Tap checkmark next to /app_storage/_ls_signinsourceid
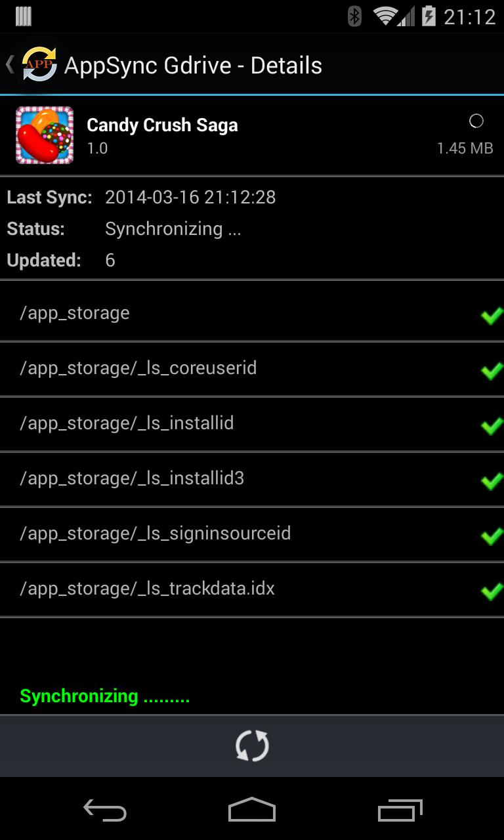 492,536
